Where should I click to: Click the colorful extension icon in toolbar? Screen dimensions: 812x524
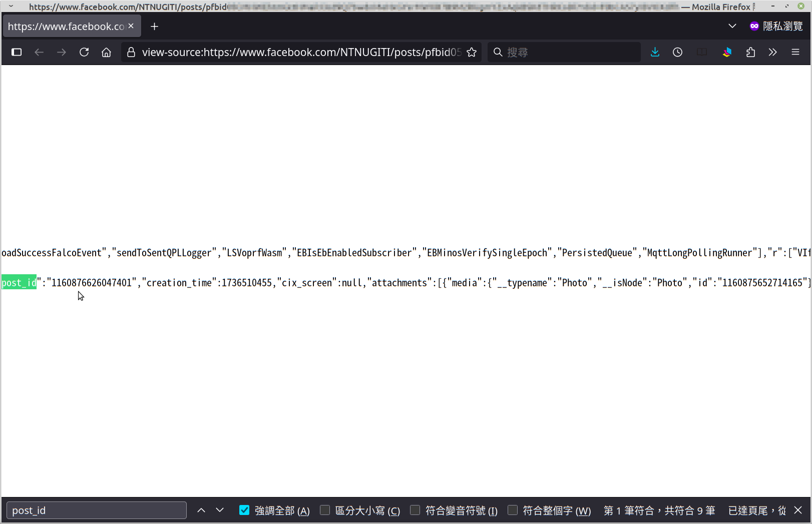coord(727,52)
